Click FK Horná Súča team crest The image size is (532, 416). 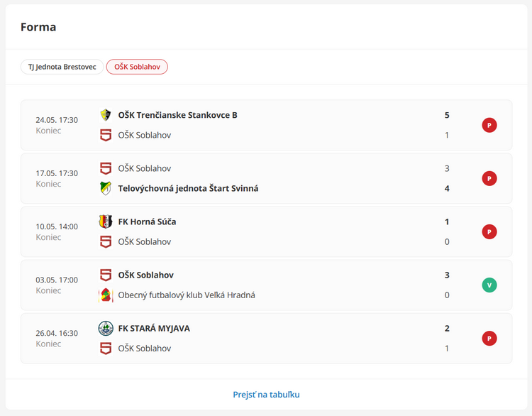click(x=106, y=221)
